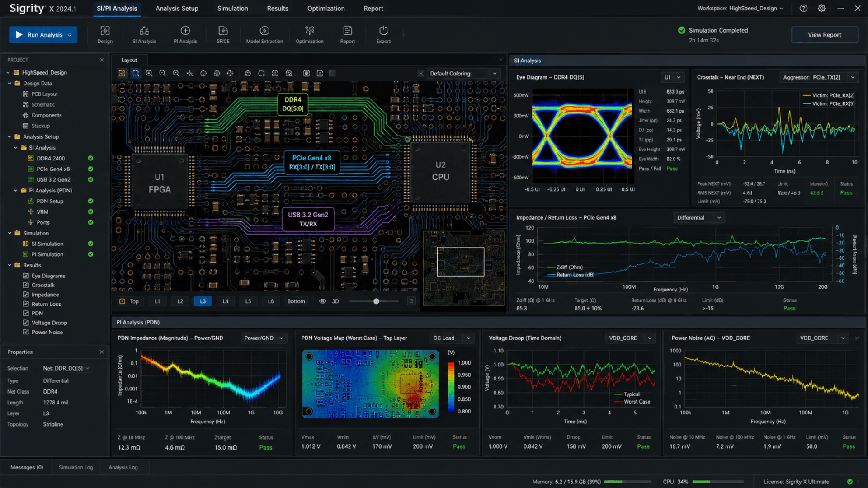Show the Top layer
This screenshot has height=488, width=868.
(134, 301)
